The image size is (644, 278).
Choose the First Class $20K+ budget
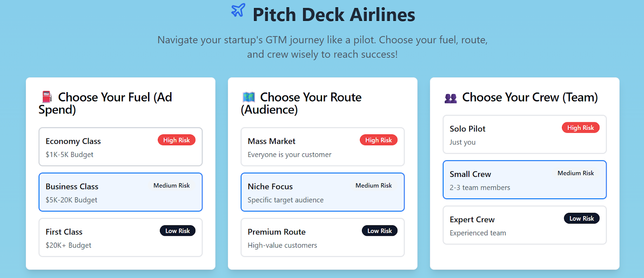point(120,237)
